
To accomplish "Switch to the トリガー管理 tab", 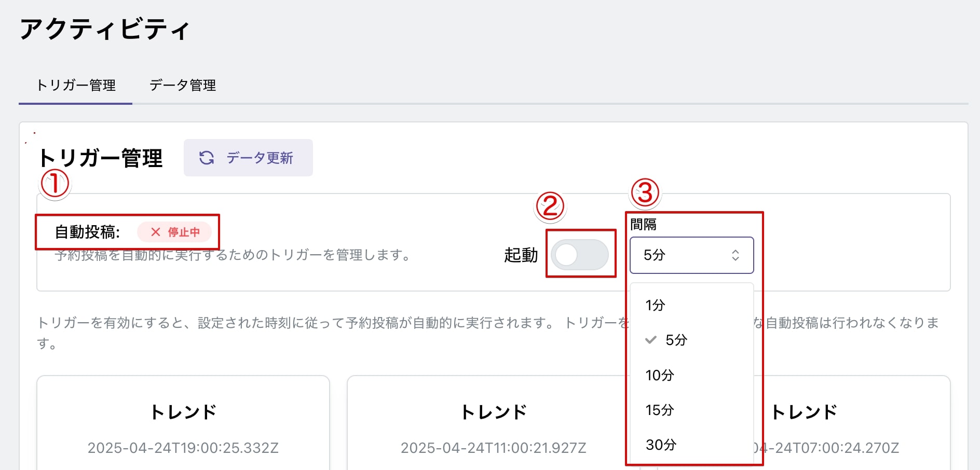I will [x=76, y=85].
